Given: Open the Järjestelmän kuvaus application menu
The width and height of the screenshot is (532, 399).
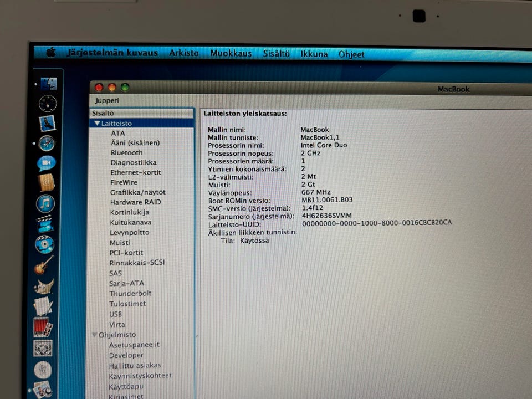Looking at the screenshot, I should click(x=112, y=53).
